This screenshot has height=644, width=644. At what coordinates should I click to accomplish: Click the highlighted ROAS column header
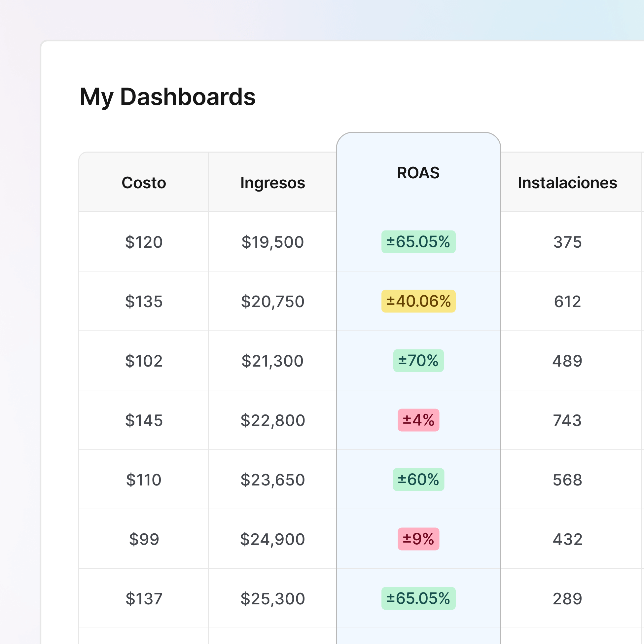click(418, 173)
